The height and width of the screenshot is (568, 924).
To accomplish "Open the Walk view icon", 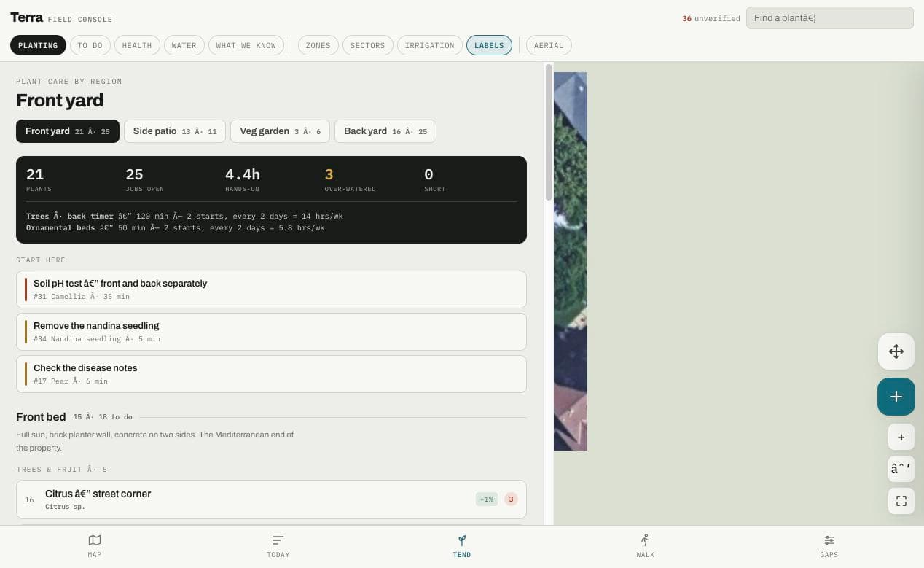I will [x=646, y=540].
